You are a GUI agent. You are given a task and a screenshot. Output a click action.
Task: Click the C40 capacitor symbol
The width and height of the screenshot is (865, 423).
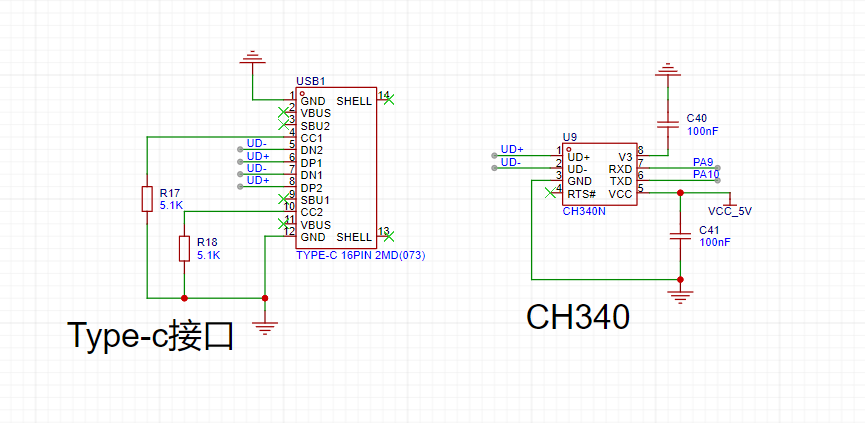tap(666, 124)
